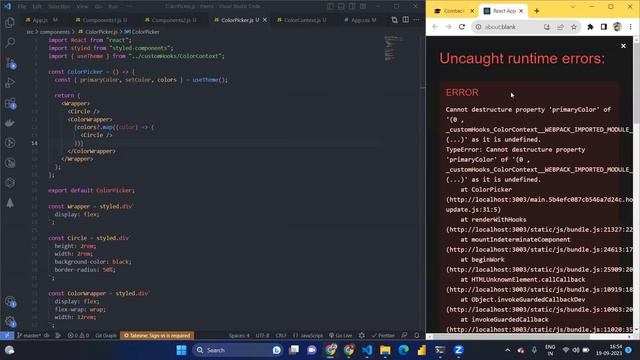Screen dimensions: 640x360
Task: Open the Extensions view in VS Code
Action: tap(10, 103)
